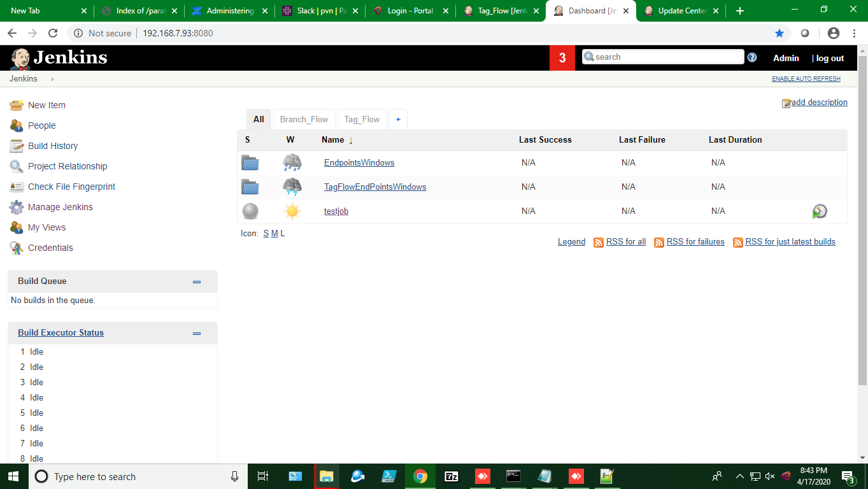Select small icon size S
The image size is (868, 489).
click(266, 234)
